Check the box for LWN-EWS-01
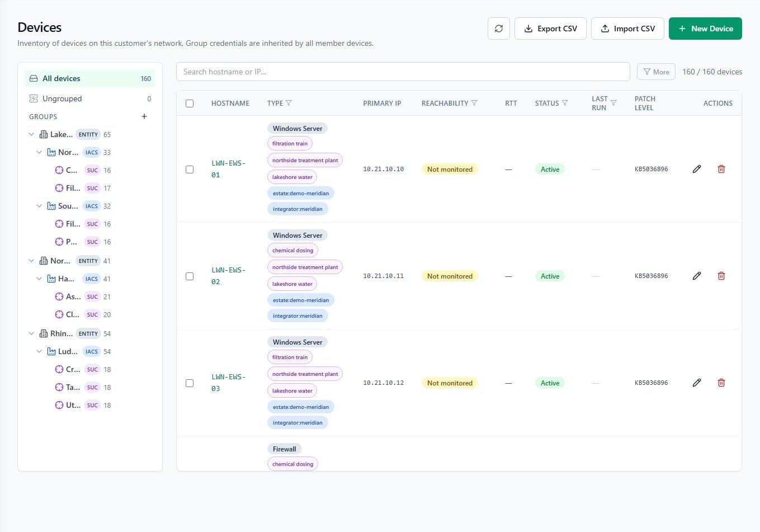Viewport: 760px width, 532px height. point(190,170)
